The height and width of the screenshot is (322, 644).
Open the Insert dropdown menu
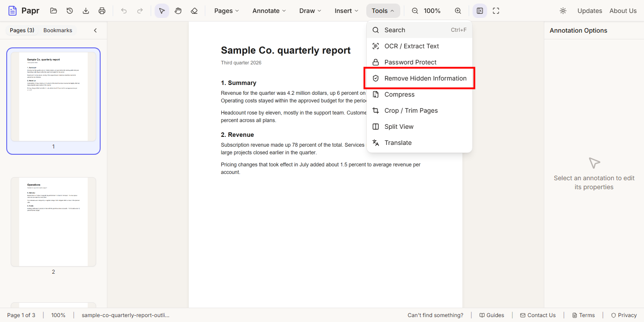point(347,11)
